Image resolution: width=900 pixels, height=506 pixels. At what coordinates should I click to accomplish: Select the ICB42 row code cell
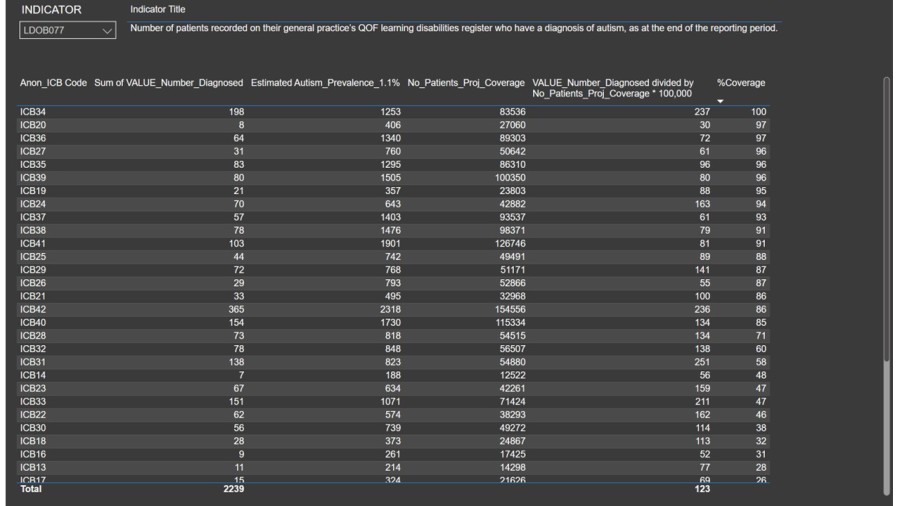click(33, 310)
